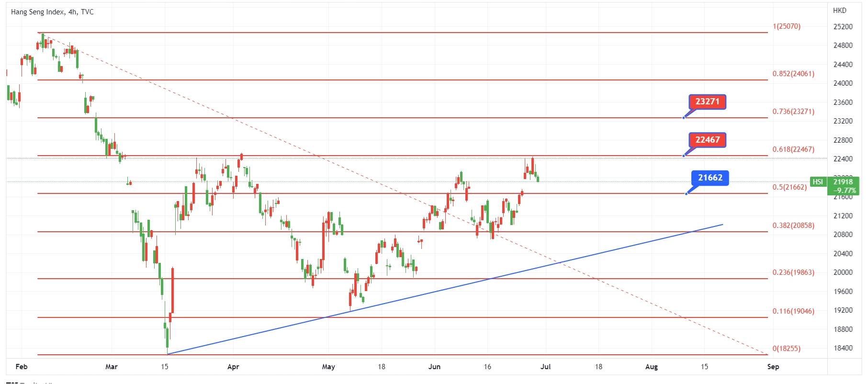Click the 0(18255) Fibonacci level label
Image resolution: width=868 pixels, height=384 pixels.
(x=786, y=349)
